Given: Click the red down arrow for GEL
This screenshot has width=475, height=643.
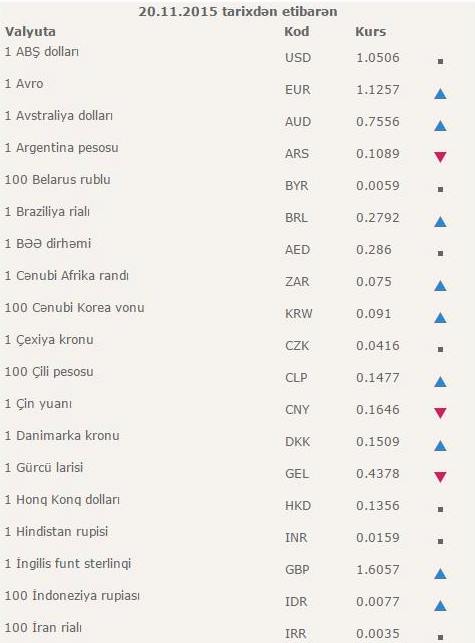Looking at the screenshot, I should [x=440, y=477].
